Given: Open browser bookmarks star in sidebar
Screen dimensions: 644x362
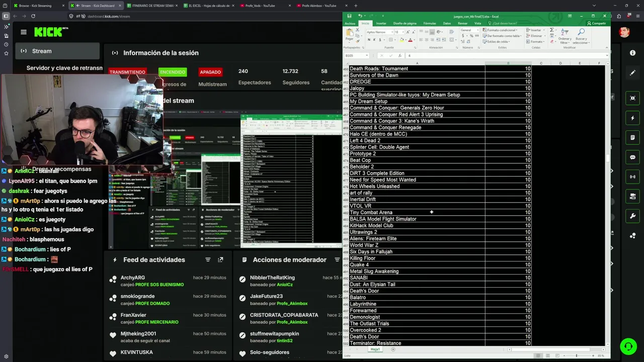Looking at the screenshot, I should [6, 53].
